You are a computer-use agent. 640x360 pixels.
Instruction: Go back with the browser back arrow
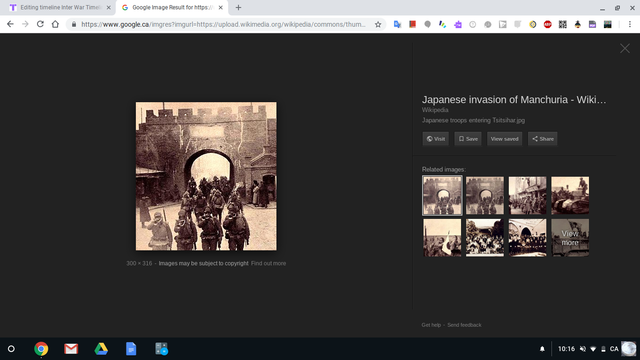click(10, 24)
